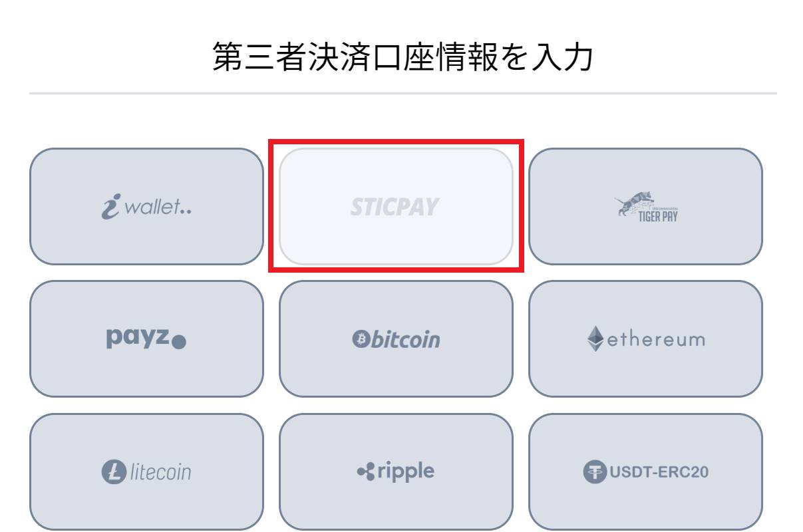
Task: Select the i-wallet payment option
Action: click(146, 206)
